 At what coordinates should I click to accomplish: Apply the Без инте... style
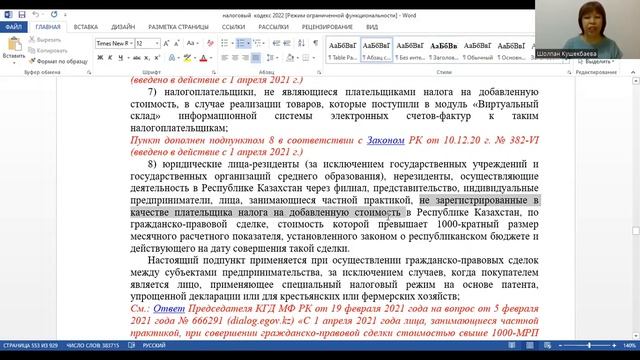click(x=410, y=51)
